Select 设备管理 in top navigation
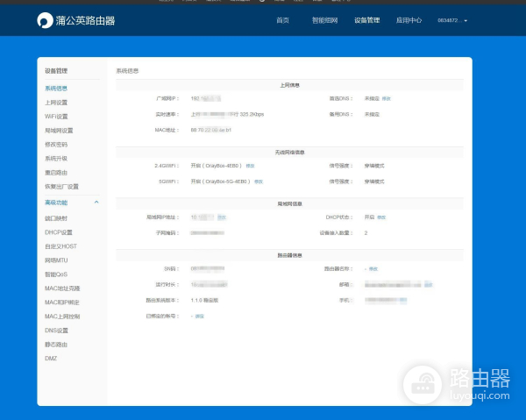Image resolution: width=526 pixels, height=420 pixels. [x=366, y=20]
